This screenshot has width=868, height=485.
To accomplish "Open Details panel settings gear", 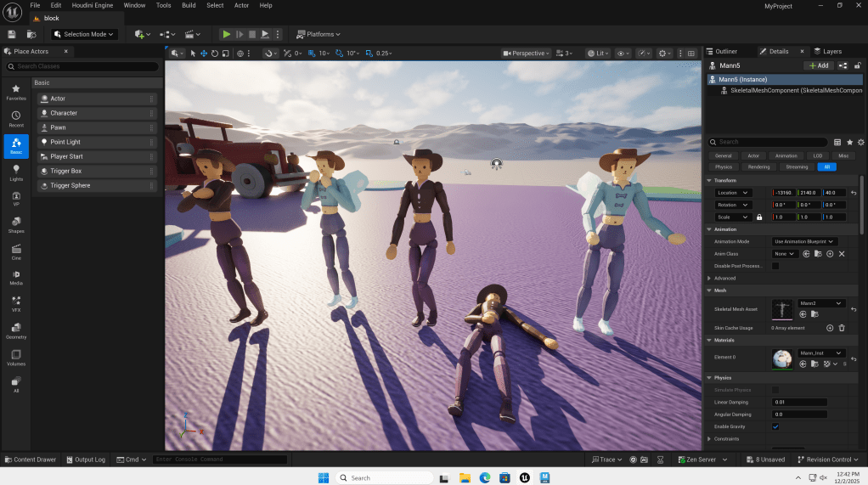I will pyautogui.click(x=860, y=142).
